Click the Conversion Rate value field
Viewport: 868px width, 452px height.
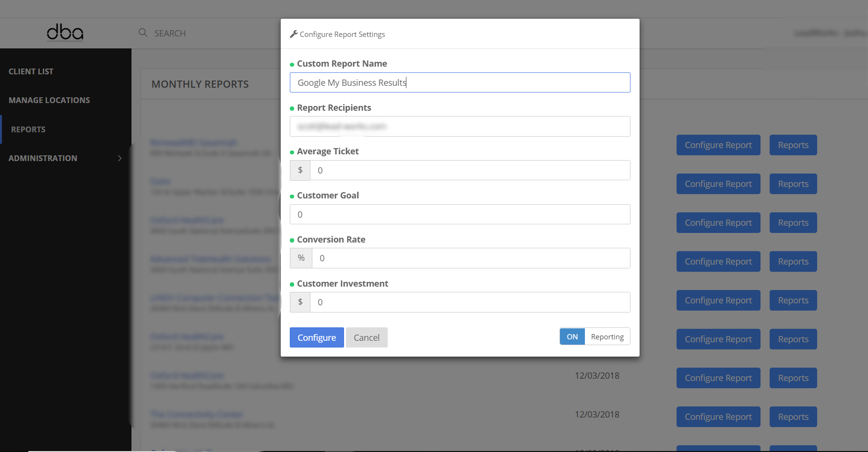470,258
